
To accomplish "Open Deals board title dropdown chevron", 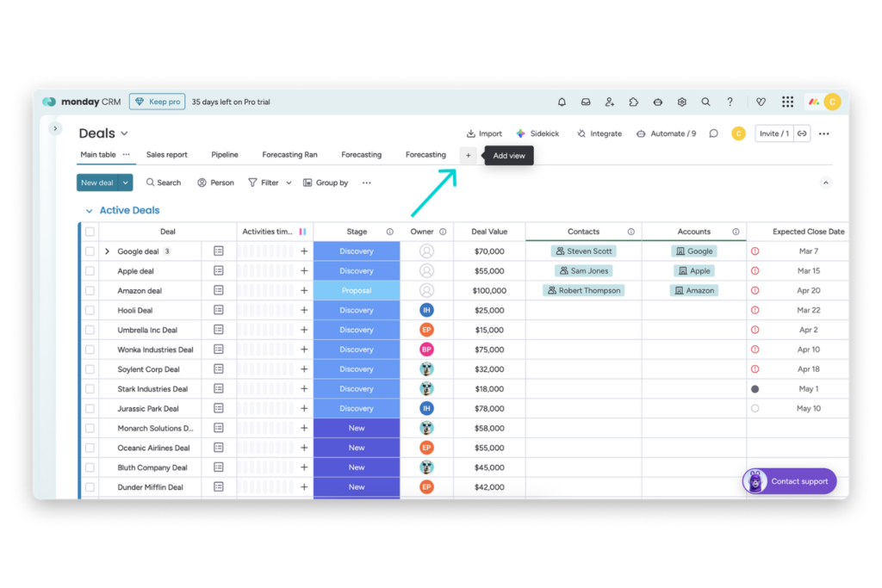I will coord(124,133).
